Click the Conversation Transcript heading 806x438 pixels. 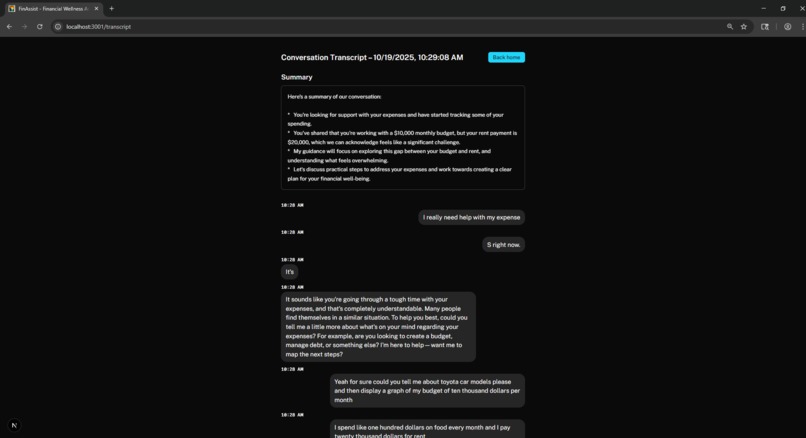(x=372, y=58)
